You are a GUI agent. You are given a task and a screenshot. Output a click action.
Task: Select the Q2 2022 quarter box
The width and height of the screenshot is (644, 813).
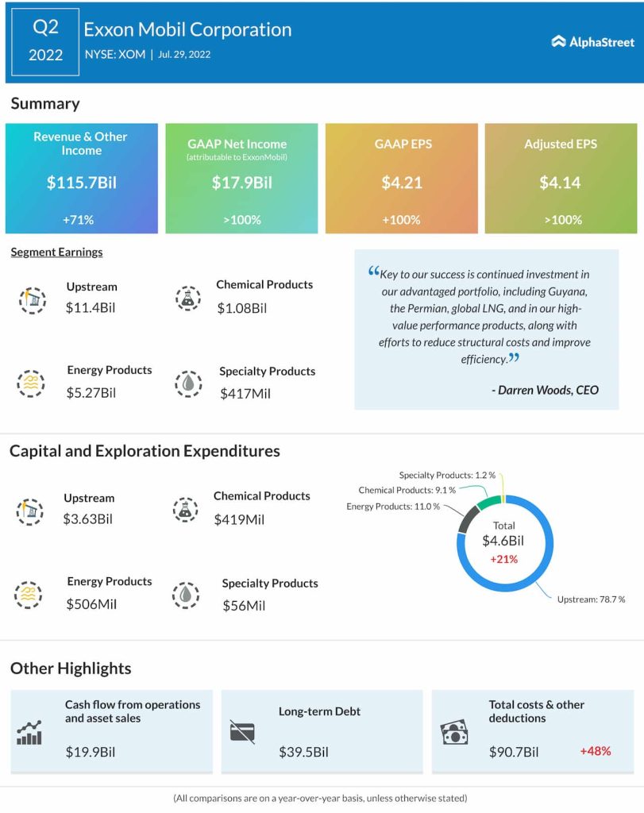[x=45, y=42]
